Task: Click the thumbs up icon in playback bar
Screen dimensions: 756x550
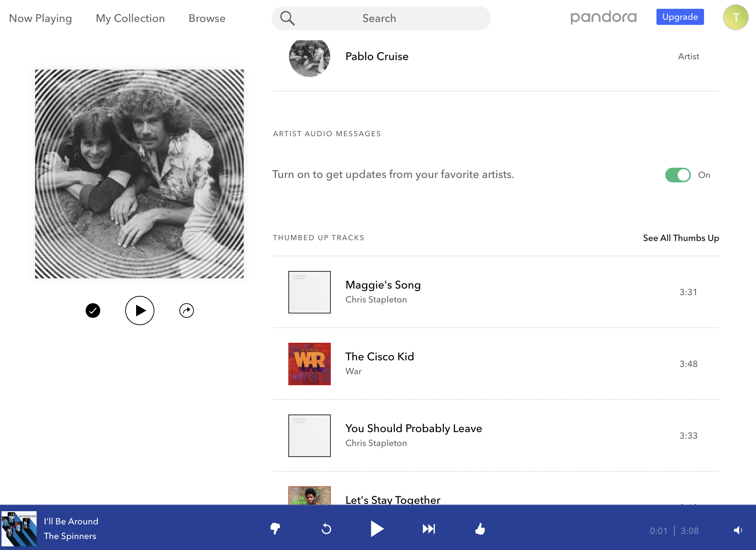Action: (480, 528)
